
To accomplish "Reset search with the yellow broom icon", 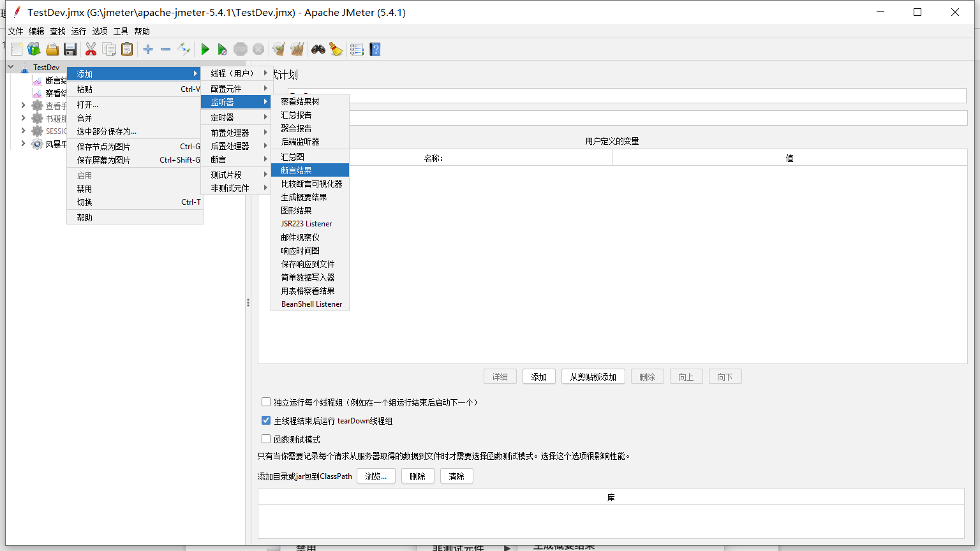I will point(336,49).
